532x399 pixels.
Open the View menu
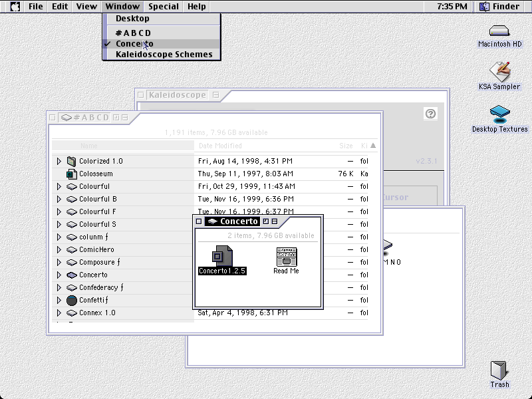(x=86, y=7)
